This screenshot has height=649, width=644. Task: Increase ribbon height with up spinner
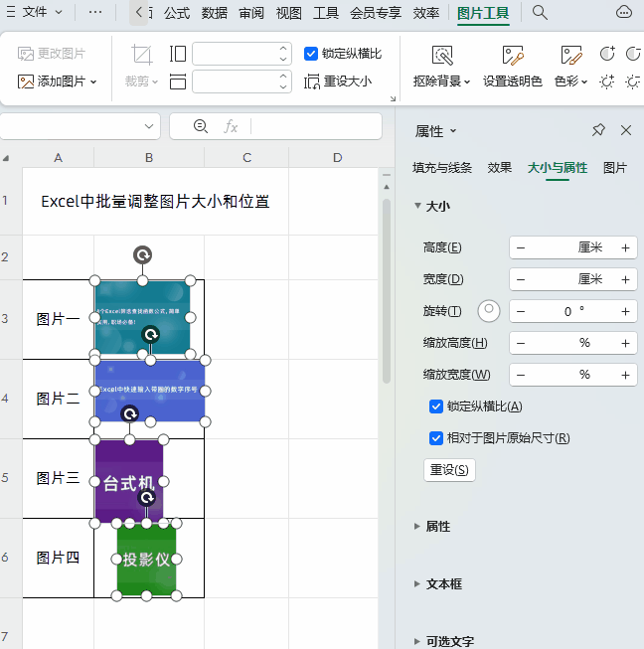[283, 49]
